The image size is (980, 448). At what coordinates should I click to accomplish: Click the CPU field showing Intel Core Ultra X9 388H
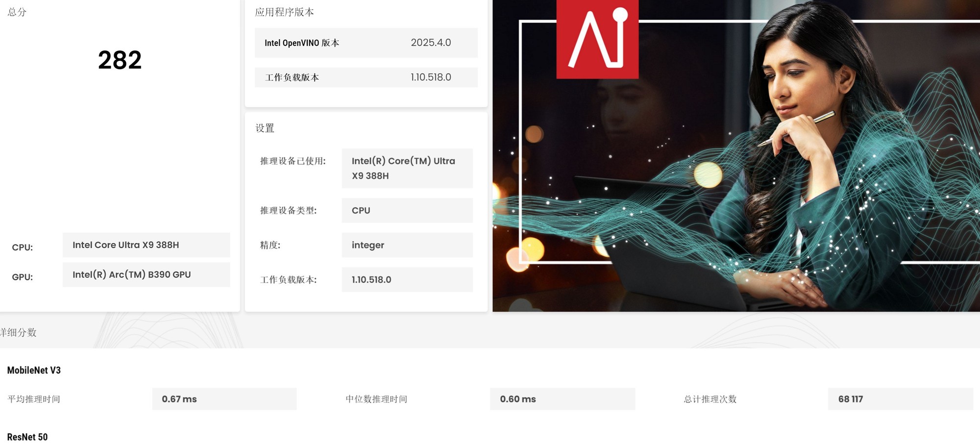tap(146, 245)
